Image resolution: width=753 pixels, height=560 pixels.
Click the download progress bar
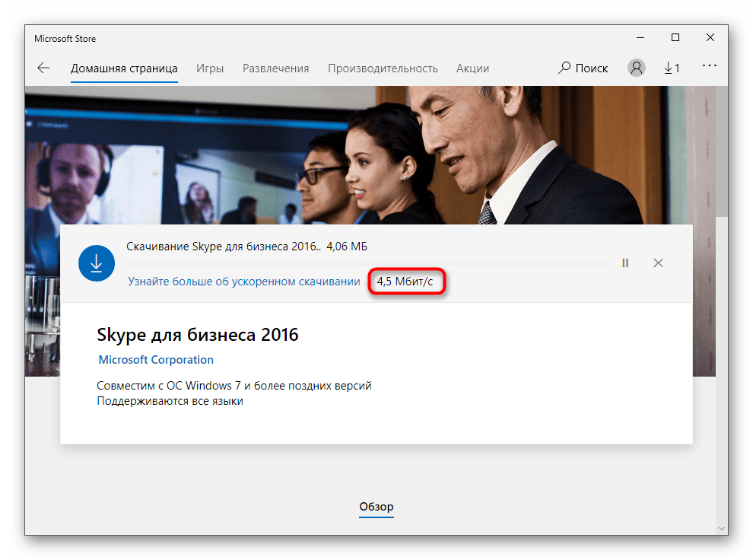(x=367, y=263)
